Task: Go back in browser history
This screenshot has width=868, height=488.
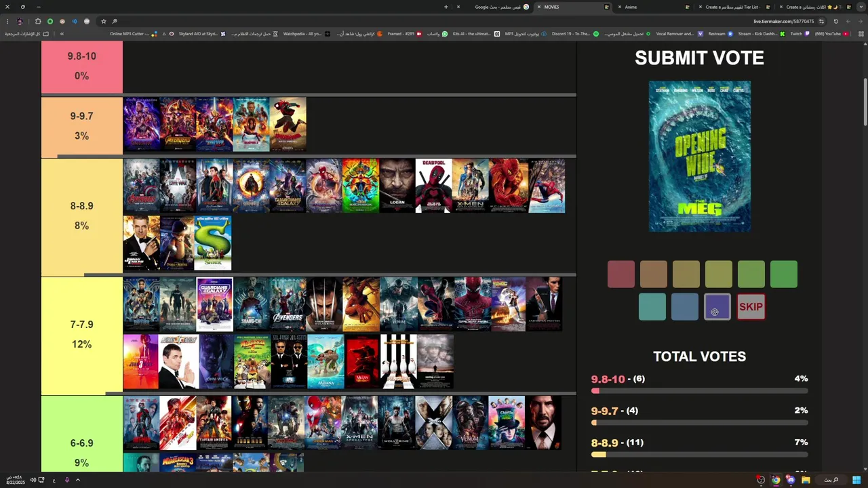Action: pos(860,21)
